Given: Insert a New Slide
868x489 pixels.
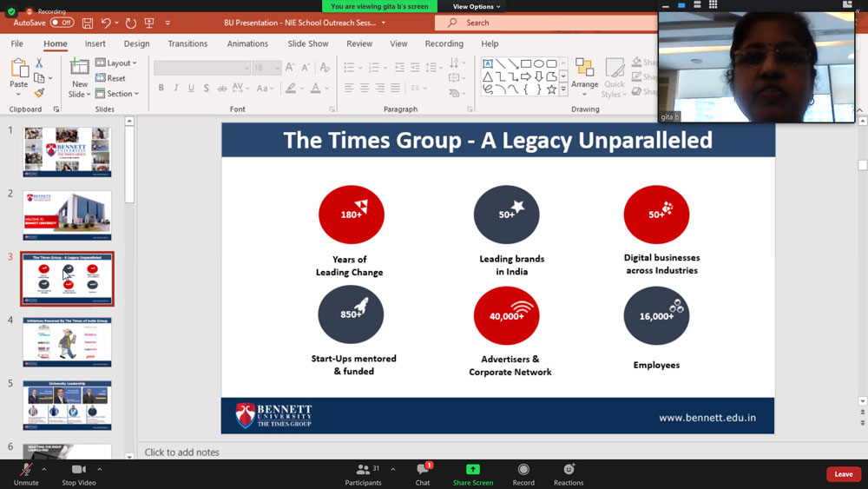Looking at the screenshot, I should [x=79, y=78].
